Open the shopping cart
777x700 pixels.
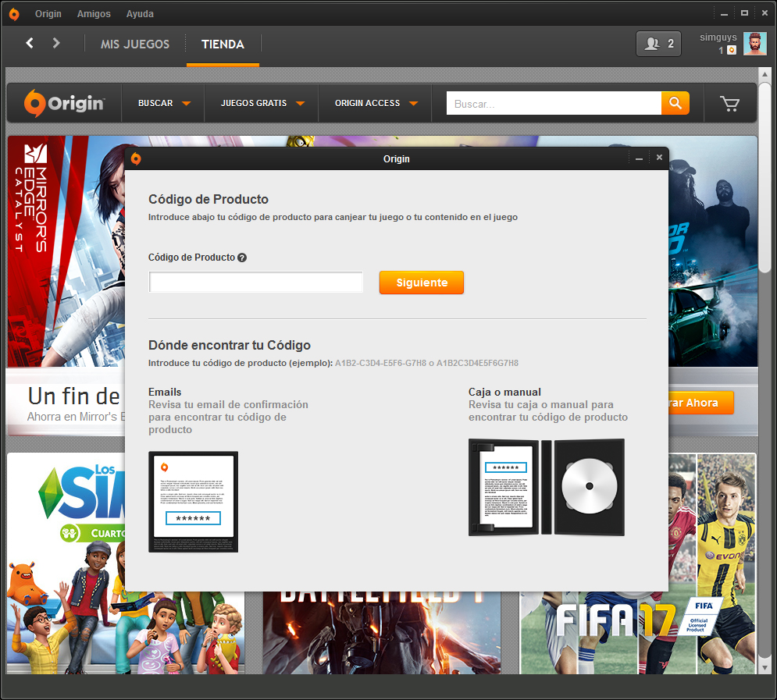pyautogui.click(x=729, y=104)
